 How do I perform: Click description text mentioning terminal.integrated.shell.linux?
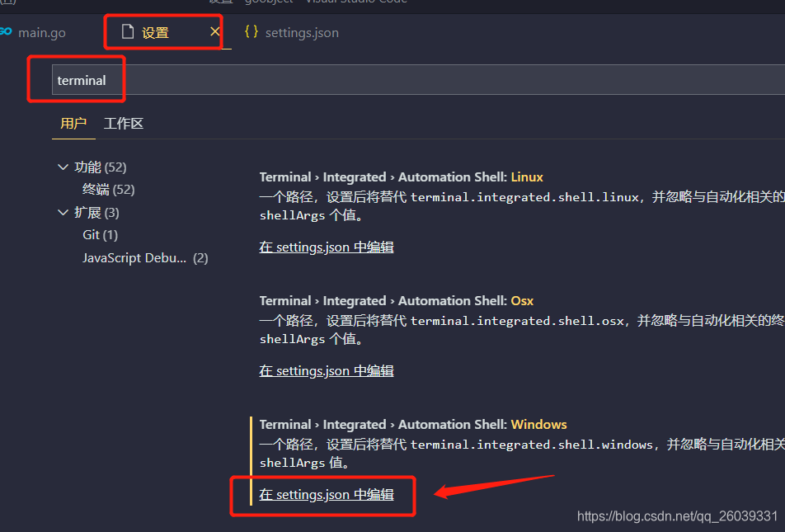[522, 206]
